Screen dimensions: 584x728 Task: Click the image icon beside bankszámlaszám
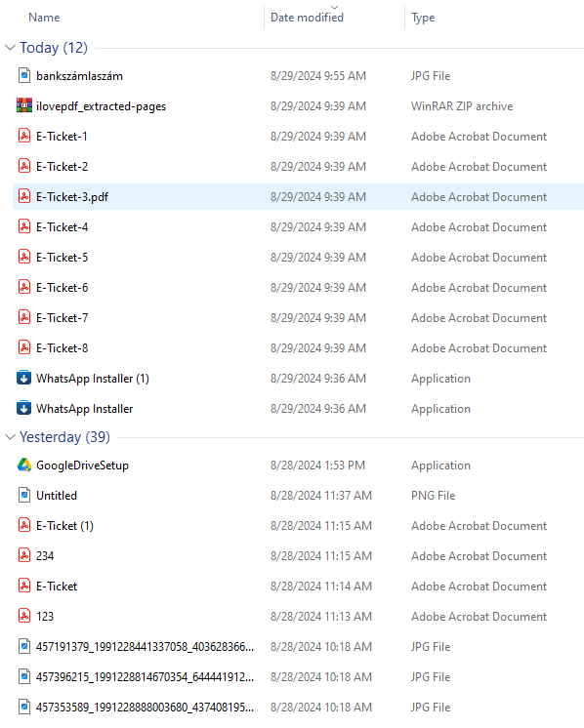[24, 75]
